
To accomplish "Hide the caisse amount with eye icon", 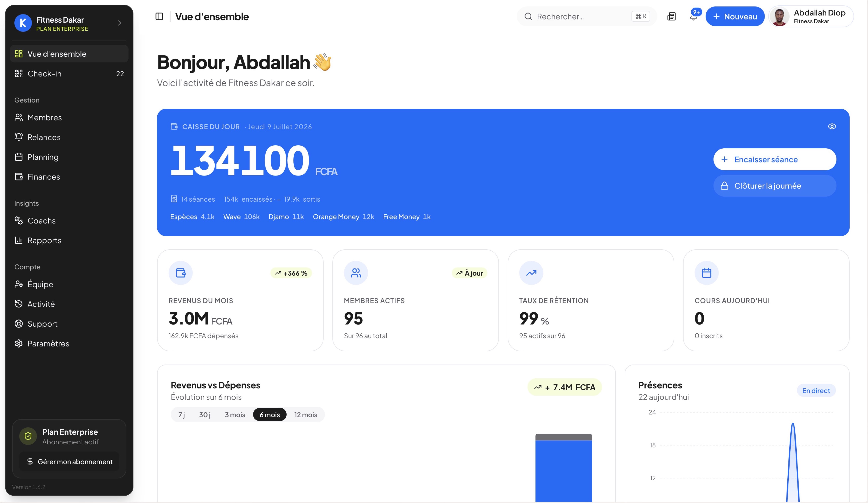I will click(832, 126).
